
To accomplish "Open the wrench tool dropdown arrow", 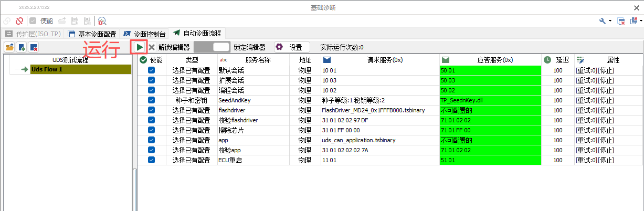I will [x=610, y=21].
